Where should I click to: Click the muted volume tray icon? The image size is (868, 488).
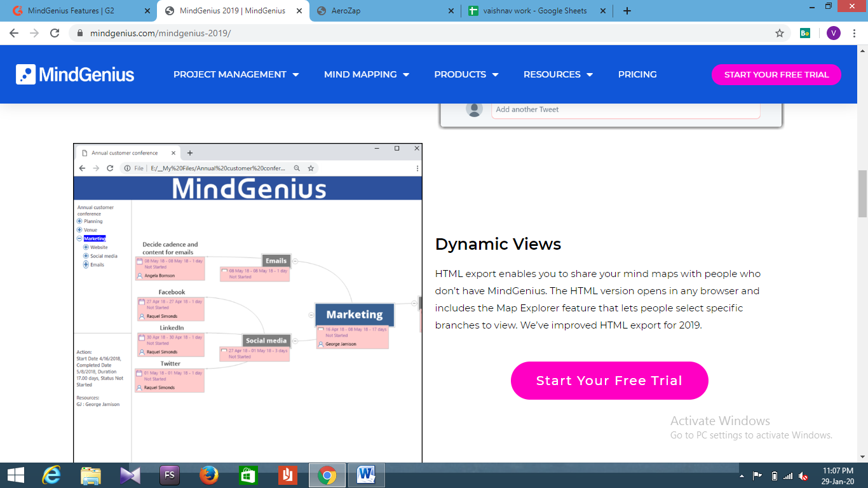tap(804, 476)
